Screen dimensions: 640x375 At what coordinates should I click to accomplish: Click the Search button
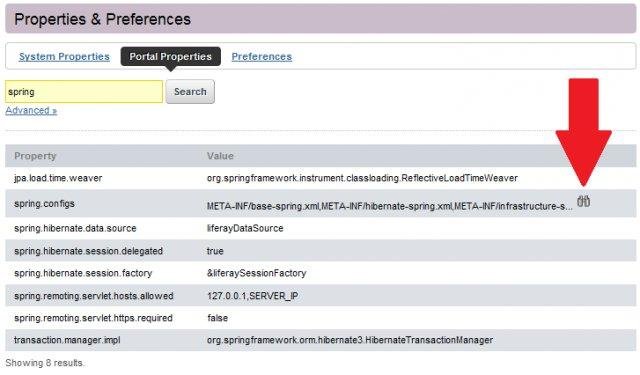pos(190,91)
